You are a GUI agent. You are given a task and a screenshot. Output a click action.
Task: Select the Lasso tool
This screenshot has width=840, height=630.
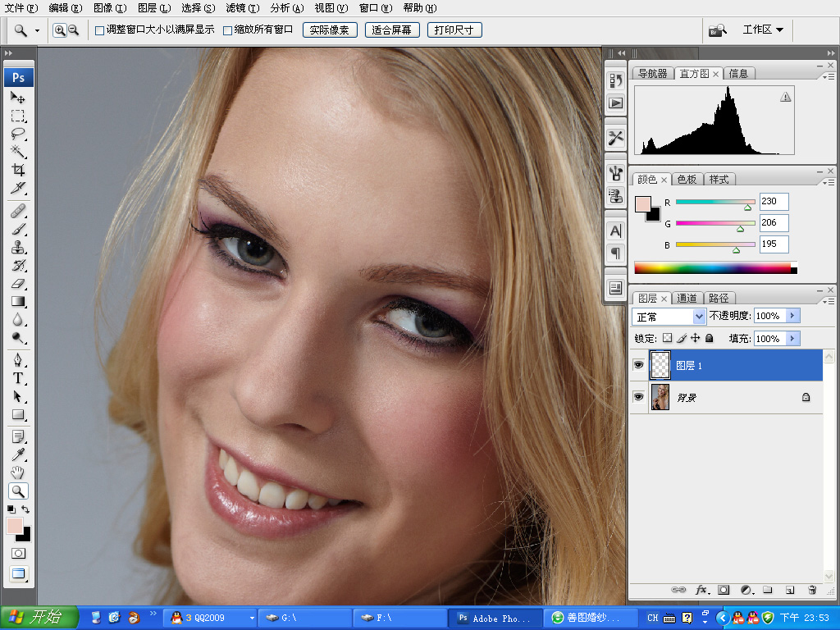coord(18,134)
